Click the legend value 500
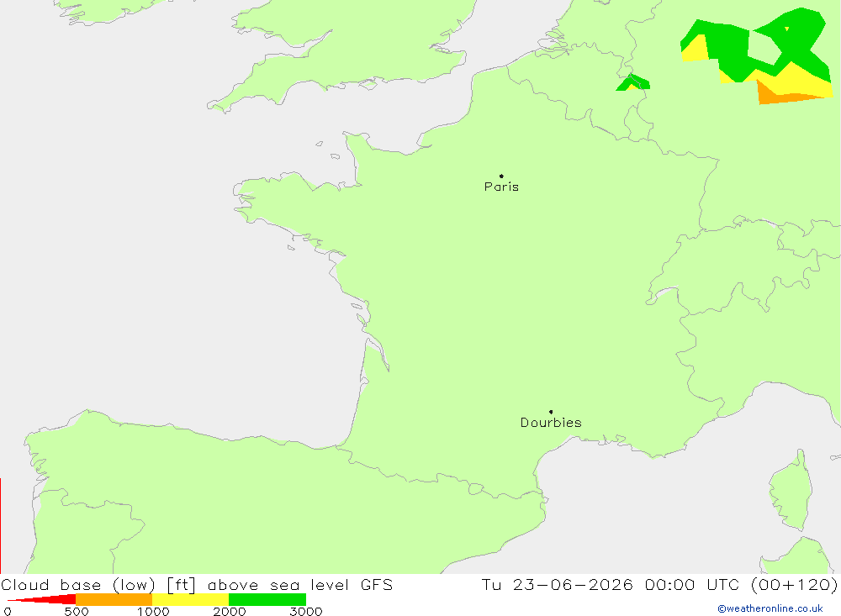 pos(77,612)
